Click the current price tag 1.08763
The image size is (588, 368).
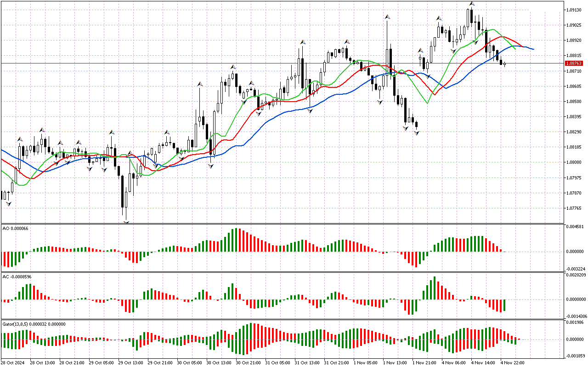(574, 63)
